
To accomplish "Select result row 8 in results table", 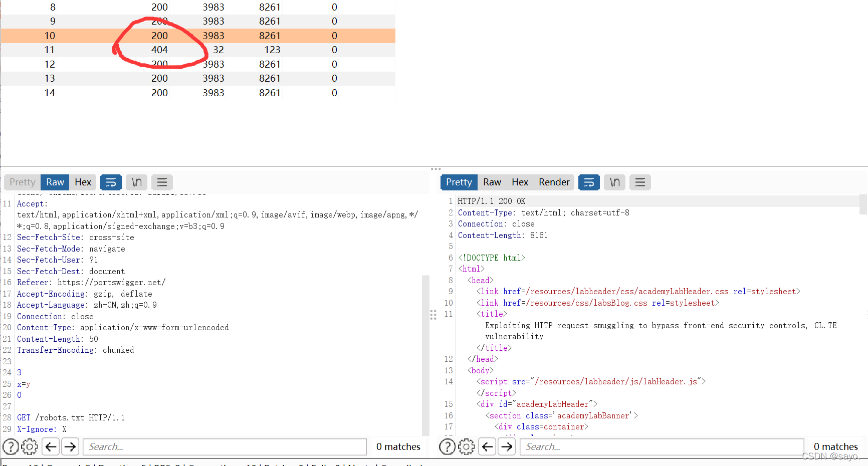I will click(198, 7).
